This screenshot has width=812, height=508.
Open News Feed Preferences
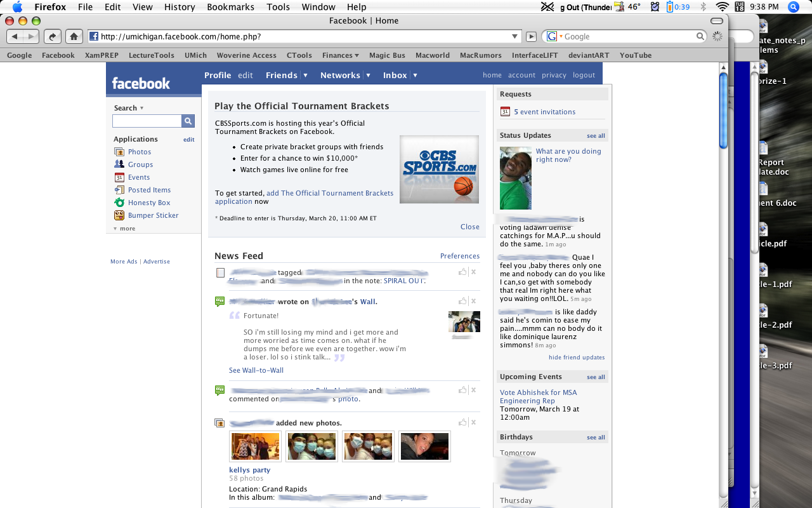click(x=460, y=256)
